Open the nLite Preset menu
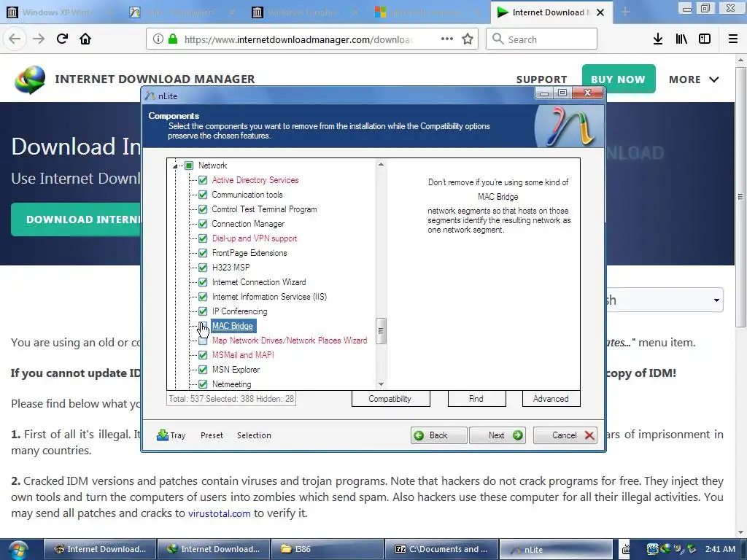Image resolution: width=747 pixels, height=560 pixels. tap(212, 435)
